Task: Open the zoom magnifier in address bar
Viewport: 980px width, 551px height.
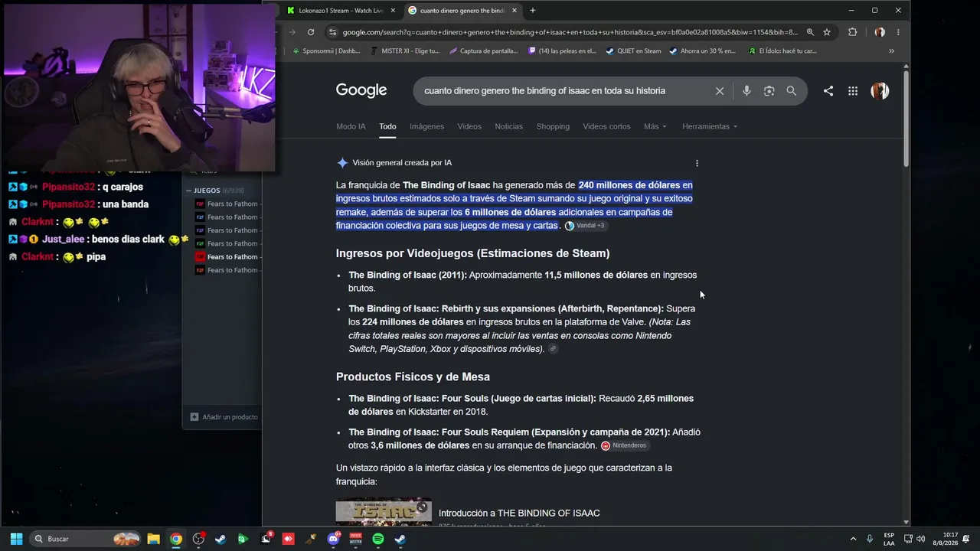Action: pyautogui.click(x=810, y=32)
